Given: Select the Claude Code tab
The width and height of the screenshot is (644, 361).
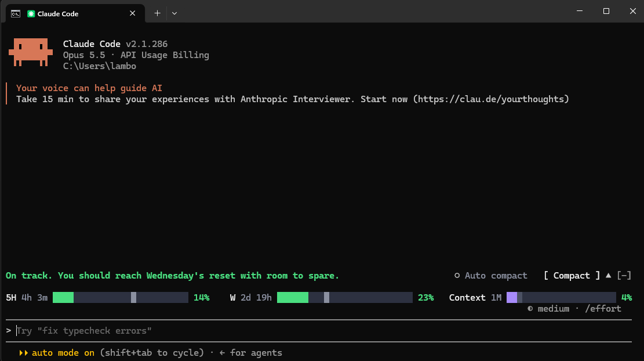Looking at the screenshot, I should 75,13.
